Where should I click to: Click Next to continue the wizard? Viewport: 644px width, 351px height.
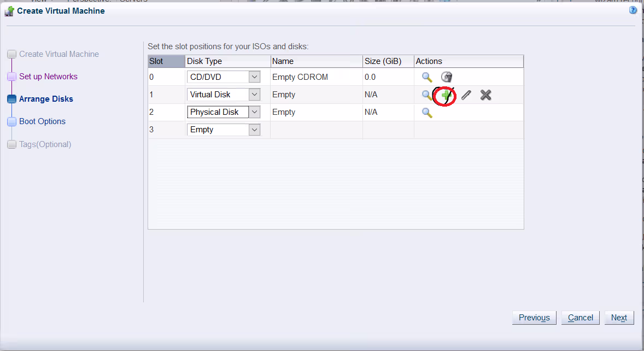pos(619,318)
